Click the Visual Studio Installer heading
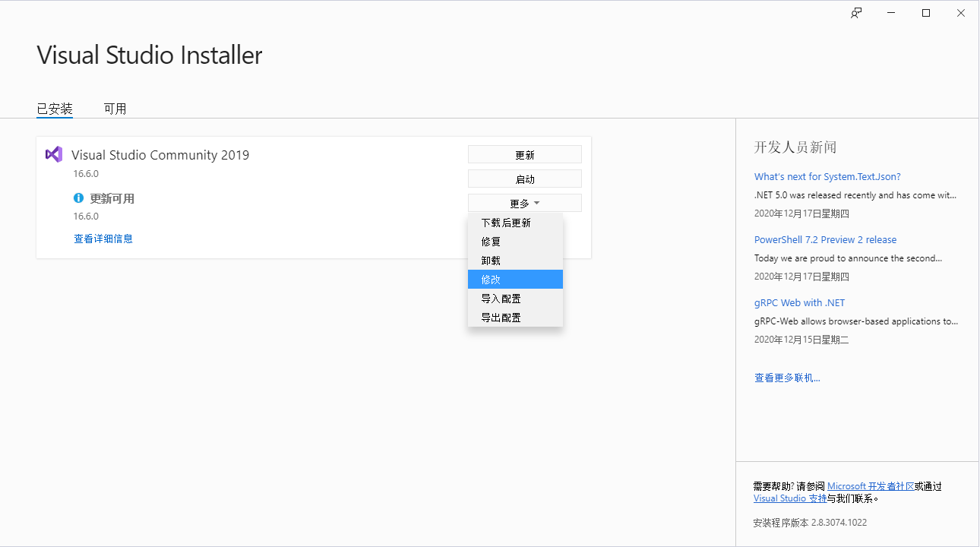 tap(150, 55)
